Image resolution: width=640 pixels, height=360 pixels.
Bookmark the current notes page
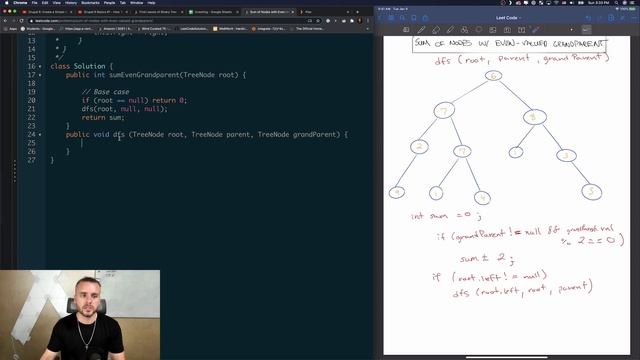(x=414, y=18)
